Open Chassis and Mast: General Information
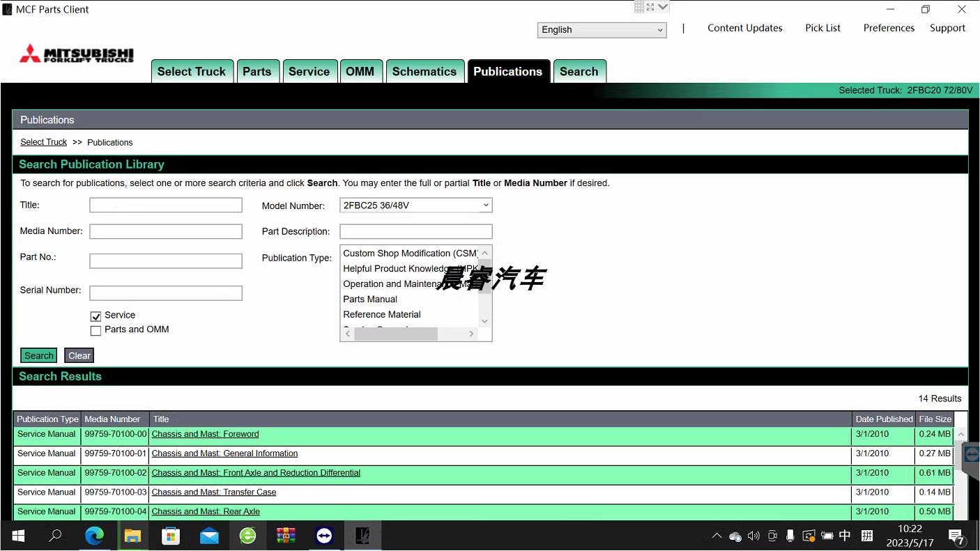 [x=225, y=453]
